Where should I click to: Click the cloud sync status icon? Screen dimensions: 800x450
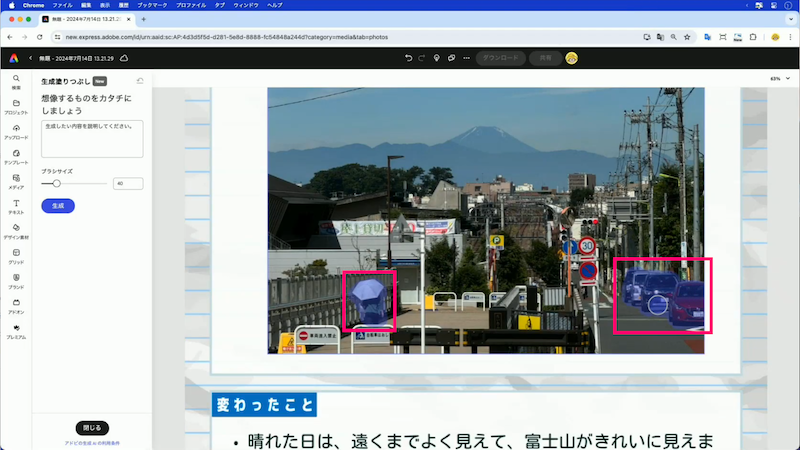click(124, 58)
